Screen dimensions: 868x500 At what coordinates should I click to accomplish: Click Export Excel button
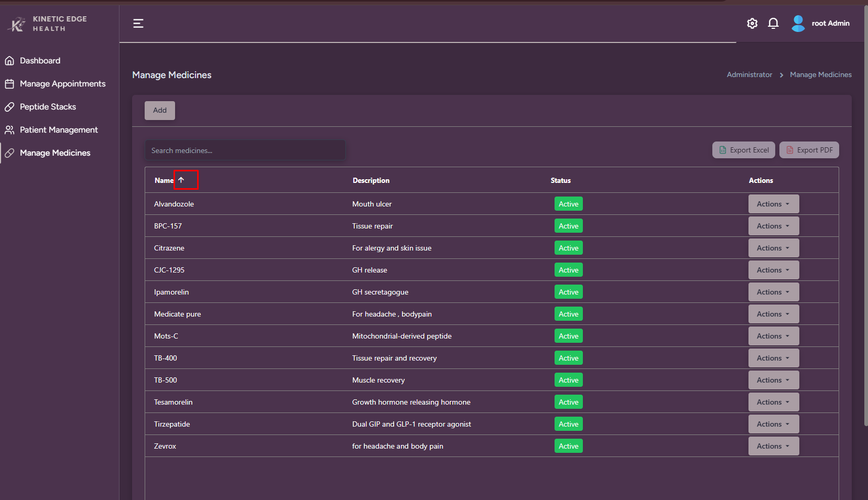pyautogui.click(x=744, y=150)
